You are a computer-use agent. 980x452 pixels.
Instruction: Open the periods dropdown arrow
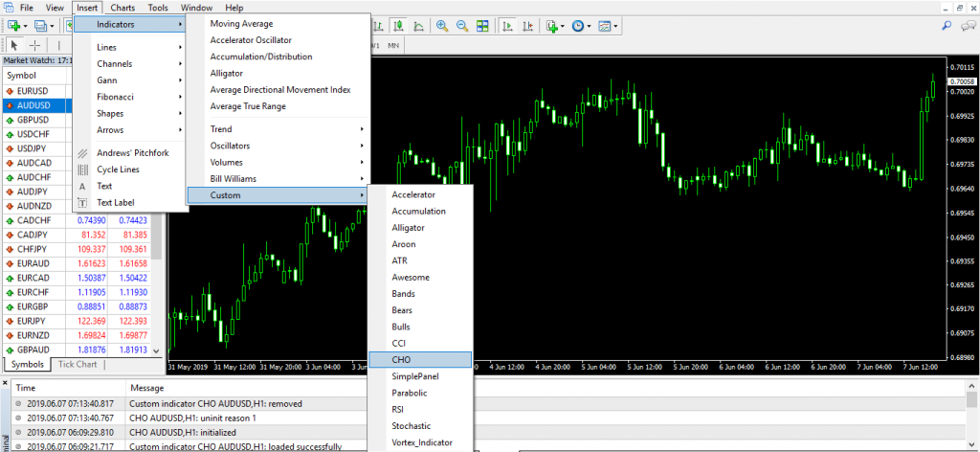[590, 26]
